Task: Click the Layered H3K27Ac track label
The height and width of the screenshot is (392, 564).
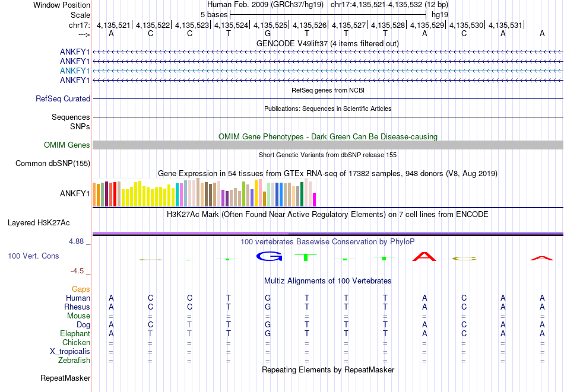Action: (39, 223)
